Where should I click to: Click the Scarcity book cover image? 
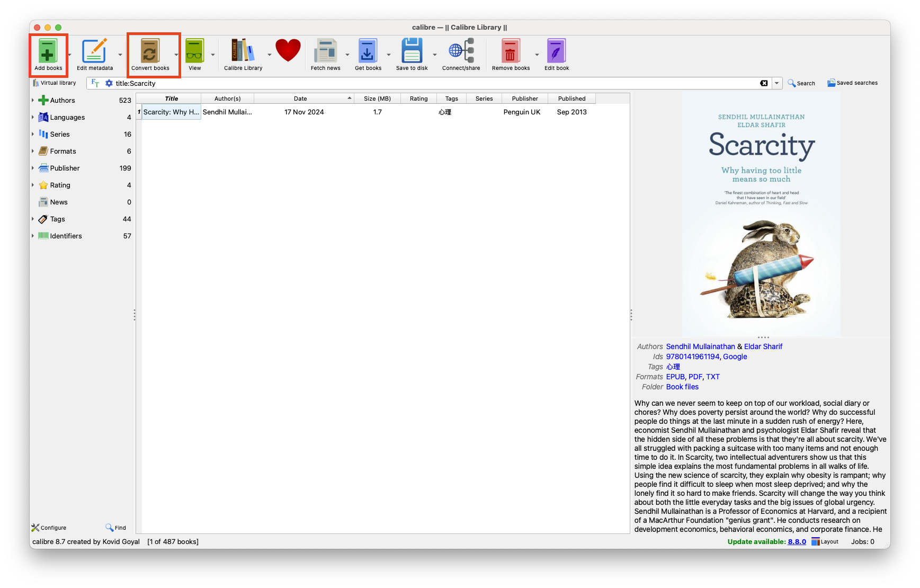761,215
